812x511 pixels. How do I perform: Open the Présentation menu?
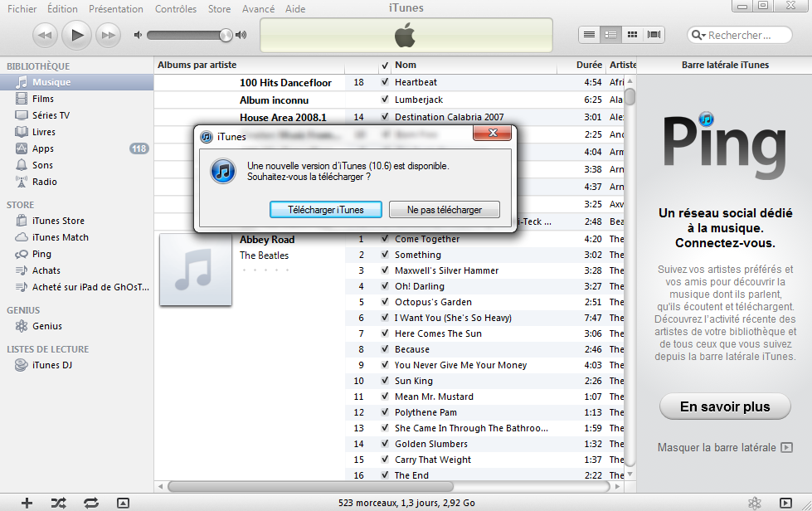(x=116, y=9)
